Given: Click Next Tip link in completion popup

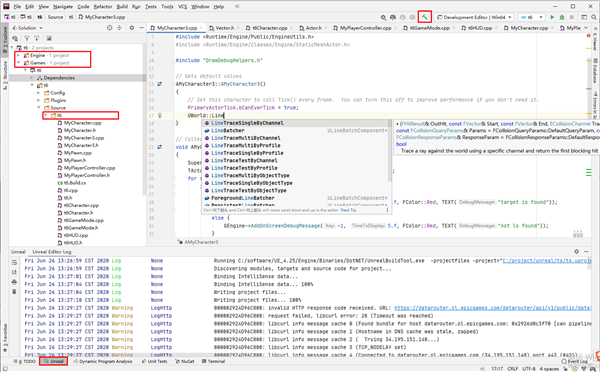Looking at the screenshot, I should click(348, 210).
